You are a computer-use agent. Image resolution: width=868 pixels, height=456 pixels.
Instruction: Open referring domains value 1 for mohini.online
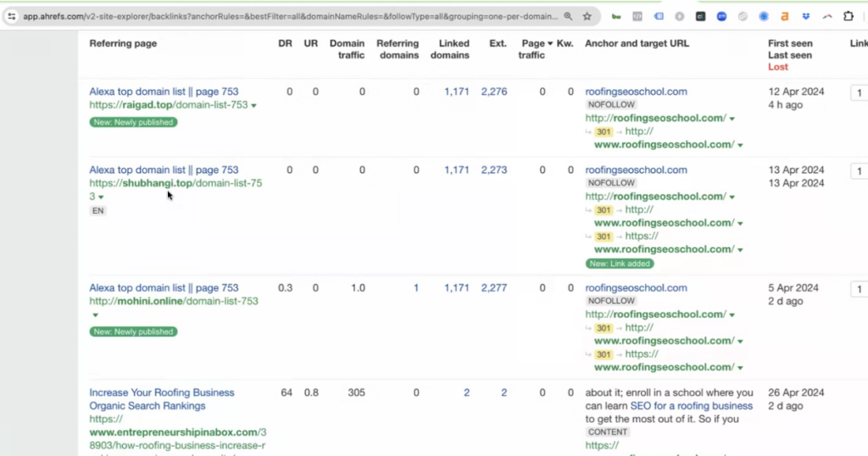(415, 288)
